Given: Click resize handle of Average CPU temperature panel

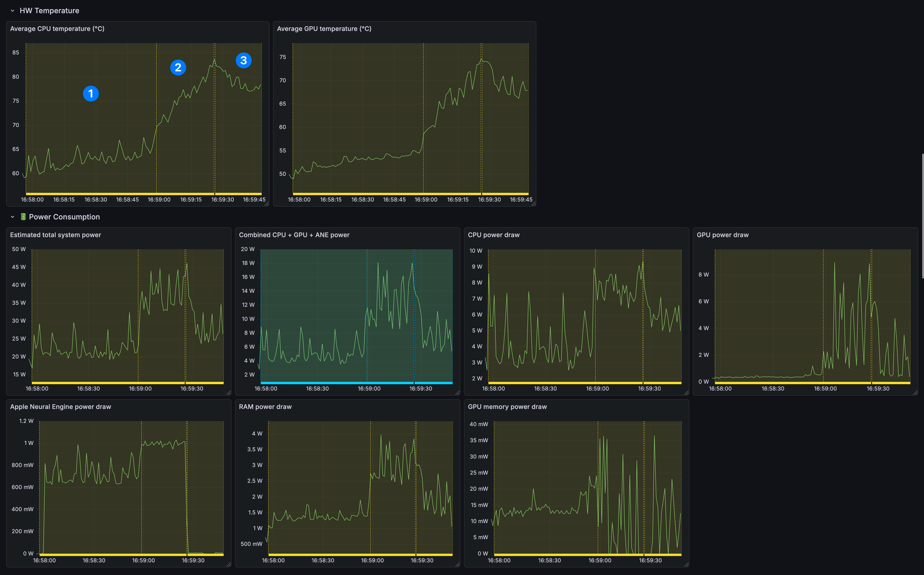Looking at the screenshot, I should [267, 204].
